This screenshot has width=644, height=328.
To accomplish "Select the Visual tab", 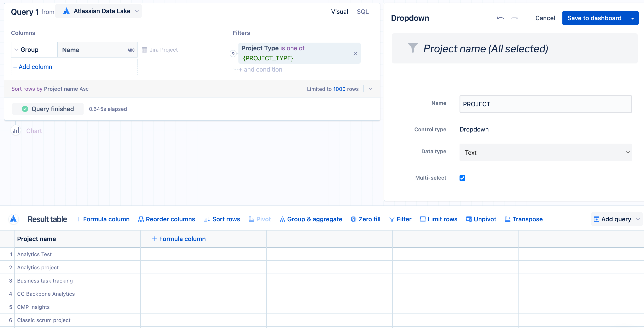I will click(339, 12).
